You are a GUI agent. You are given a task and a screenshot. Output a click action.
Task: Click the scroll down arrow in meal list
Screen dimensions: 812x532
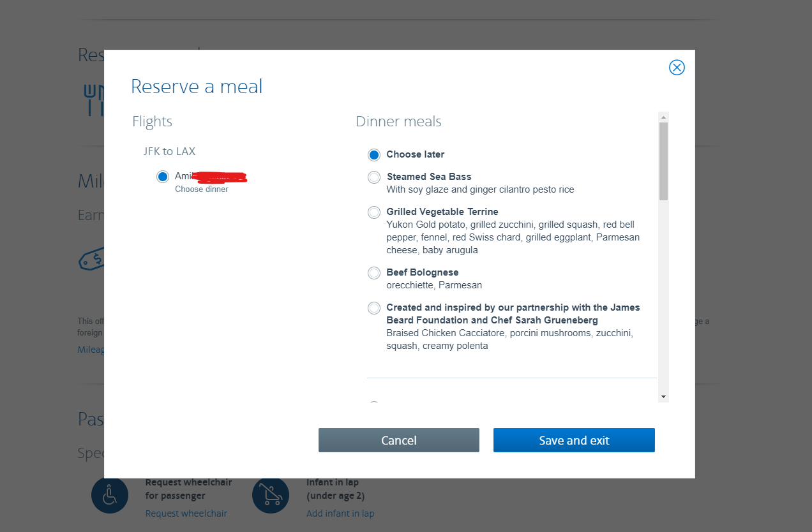pos(663,397)
